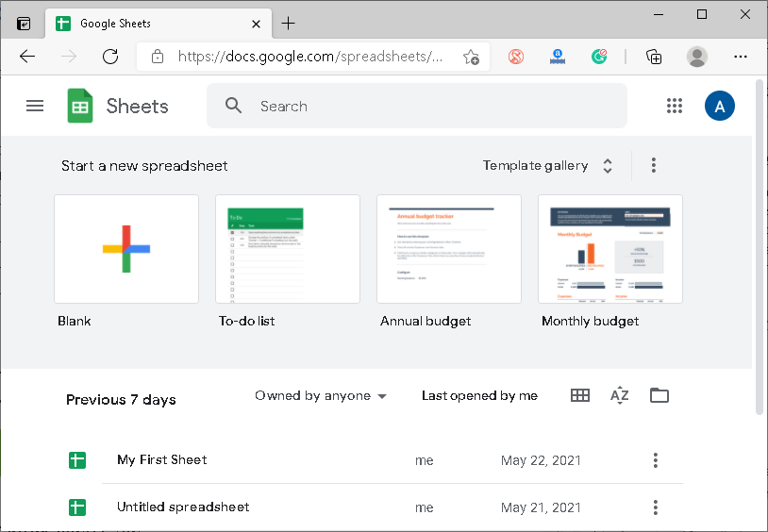
Task: Open the Untitled spreadsheet file
Action: click(183, 507)
